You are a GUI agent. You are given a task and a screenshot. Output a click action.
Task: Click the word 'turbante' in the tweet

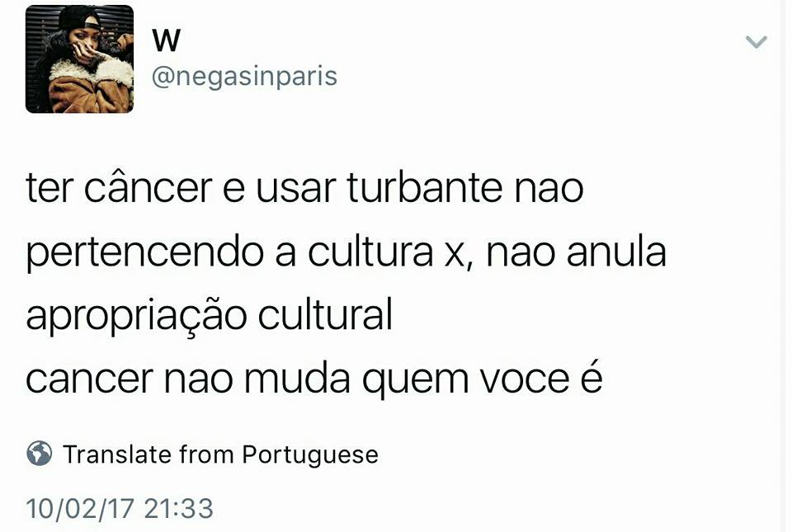425,188
